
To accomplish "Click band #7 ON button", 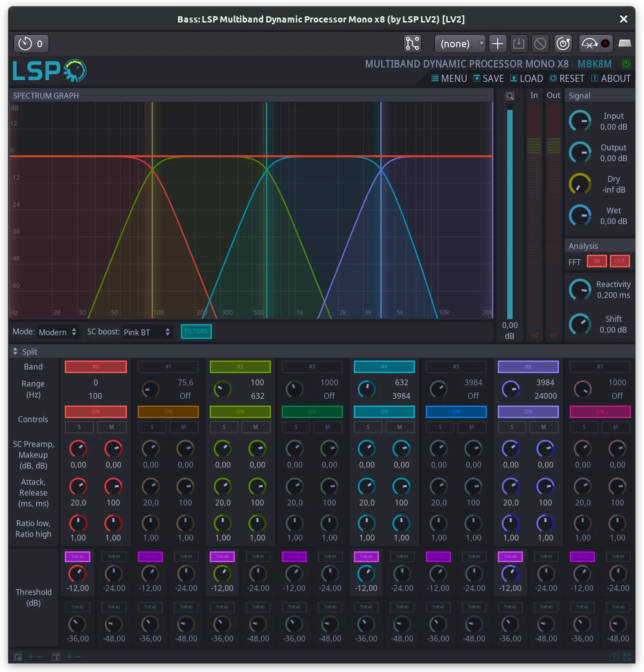I will coord(600,412).
